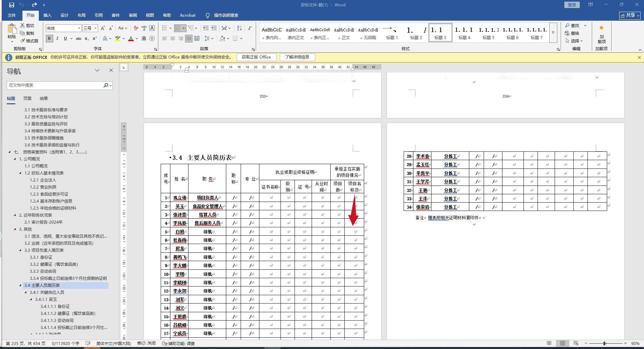
Task: Switch to Read Mode view in status bar
Action: coord(549,343)
